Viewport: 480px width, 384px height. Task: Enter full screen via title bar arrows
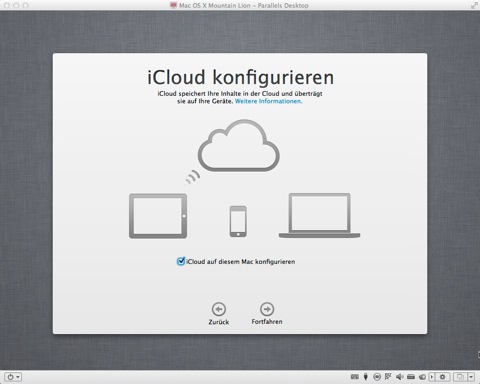[x=474, y=5]
